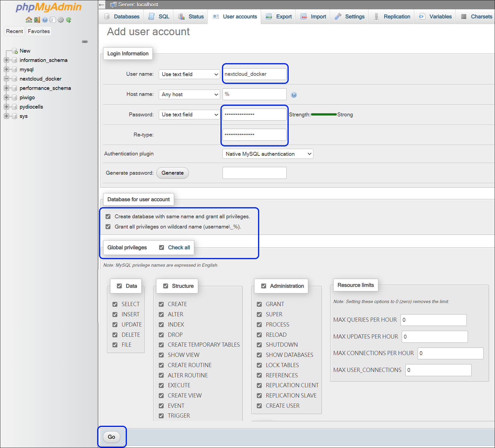Click the Generate password button
Viewport: 495px width, 448px height.
point(173,173)
